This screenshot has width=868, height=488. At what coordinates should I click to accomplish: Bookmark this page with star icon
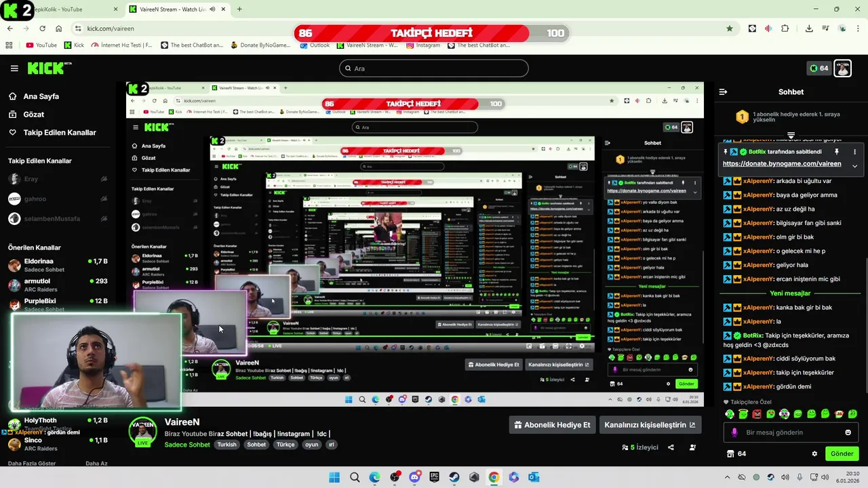pos(730,28)
